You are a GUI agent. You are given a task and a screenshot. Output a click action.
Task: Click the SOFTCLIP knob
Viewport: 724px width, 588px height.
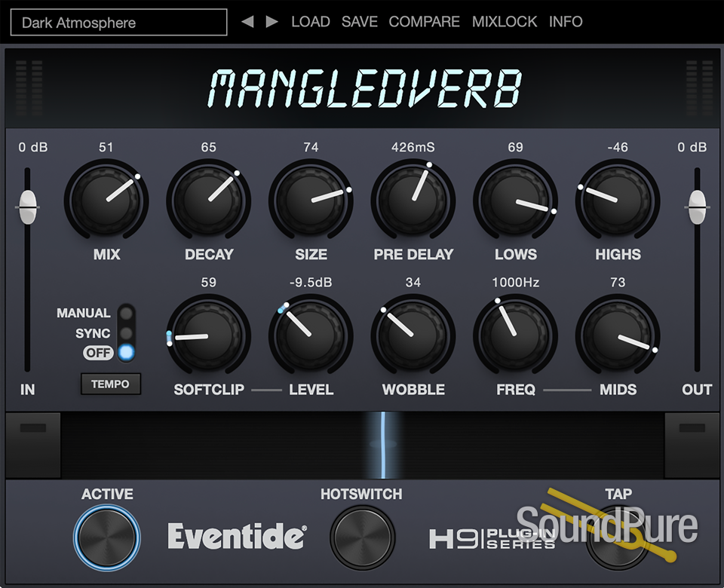(209, 335)
